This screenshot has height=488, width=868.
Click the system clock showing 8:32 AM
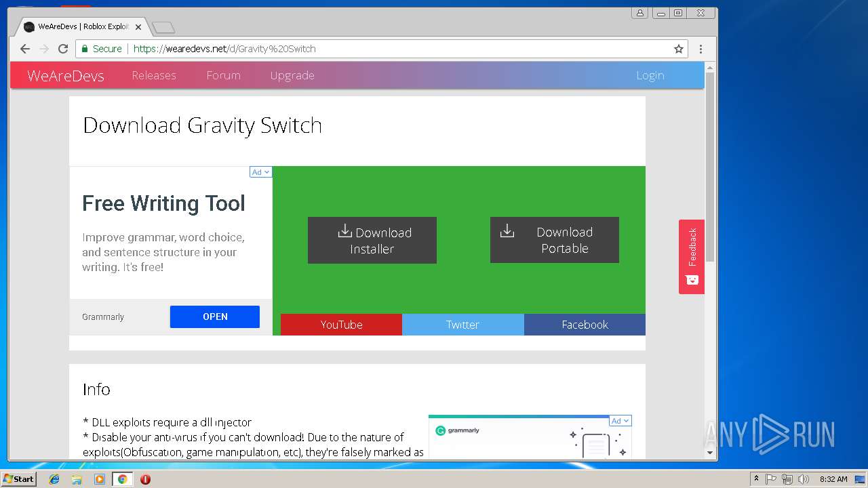[833, 479]
